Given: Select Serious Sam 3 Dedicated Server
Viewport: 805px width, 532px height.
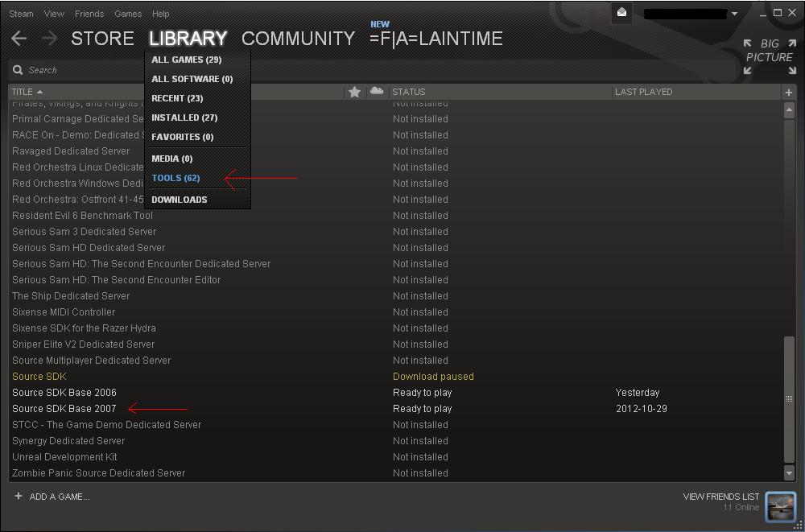Looking at the screenshot, I should click(85, 232).
